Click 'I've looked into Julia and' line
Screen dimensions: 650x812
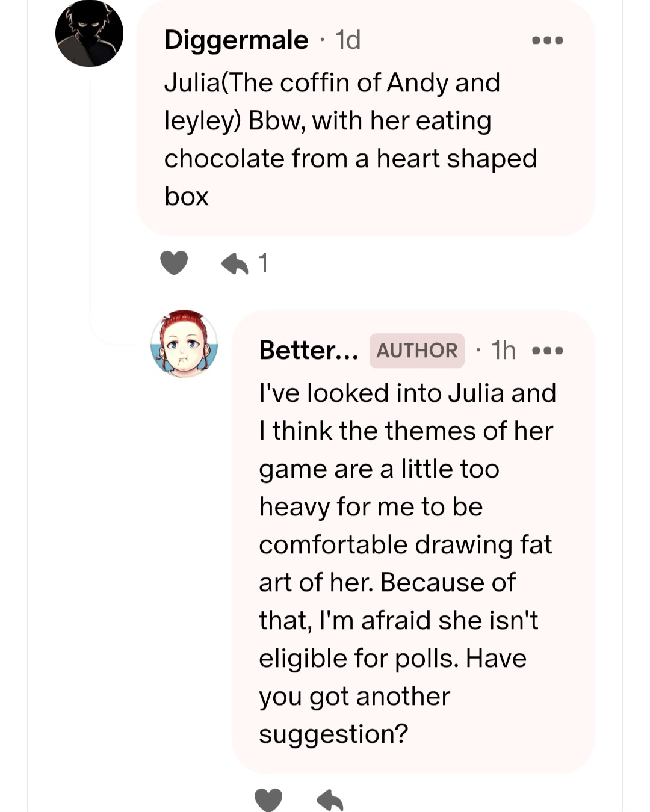pyautogui.click(x=407, y=393)
